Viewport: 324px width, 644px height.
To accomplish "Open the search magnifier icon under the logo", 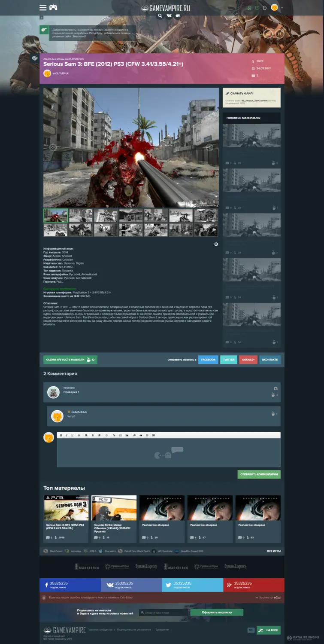I will 160,16.
